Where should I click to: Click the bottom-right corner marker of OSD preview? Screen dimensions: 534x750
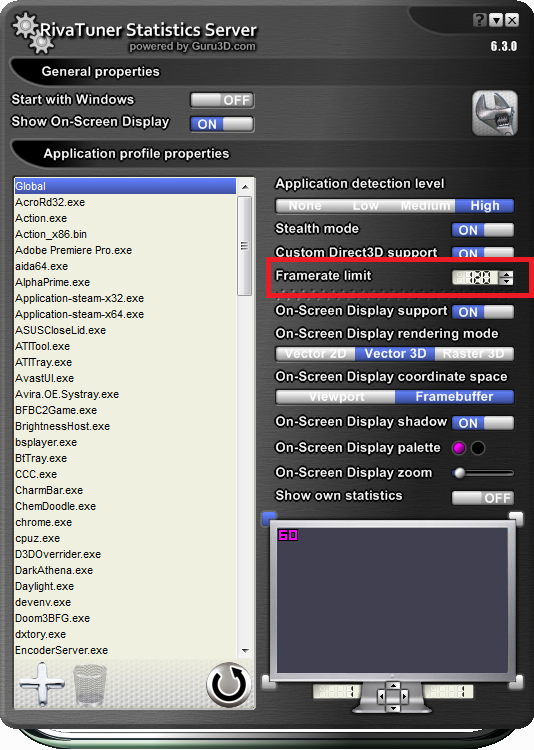tap(516, 682)
